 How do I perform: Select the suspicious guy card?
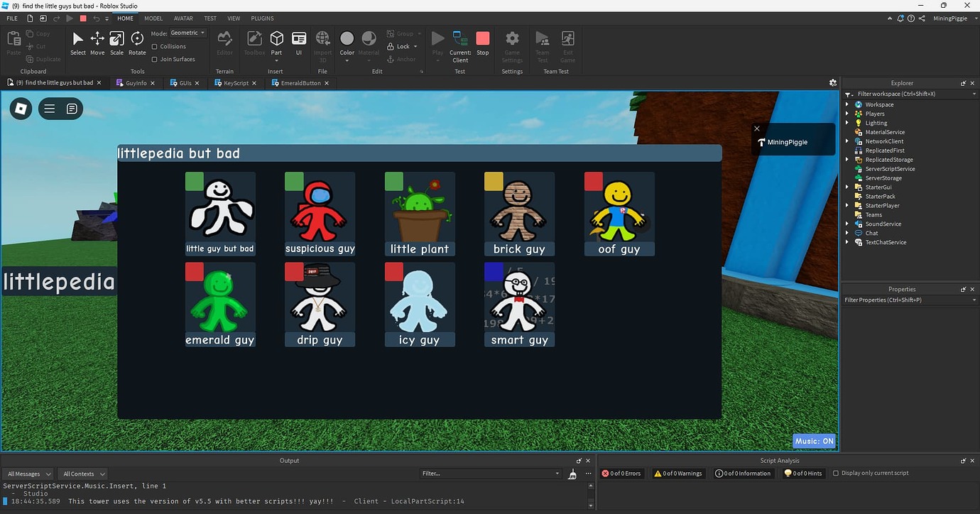click(x=320, y=214)
